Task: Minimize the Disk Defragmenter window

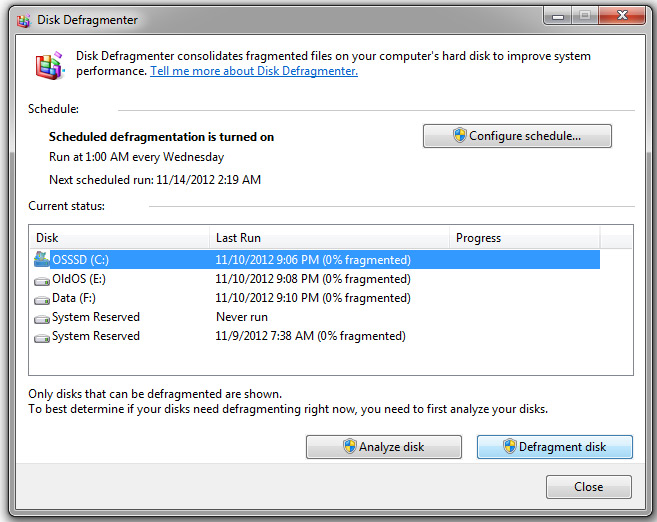Action: click(x=558, y=16)
